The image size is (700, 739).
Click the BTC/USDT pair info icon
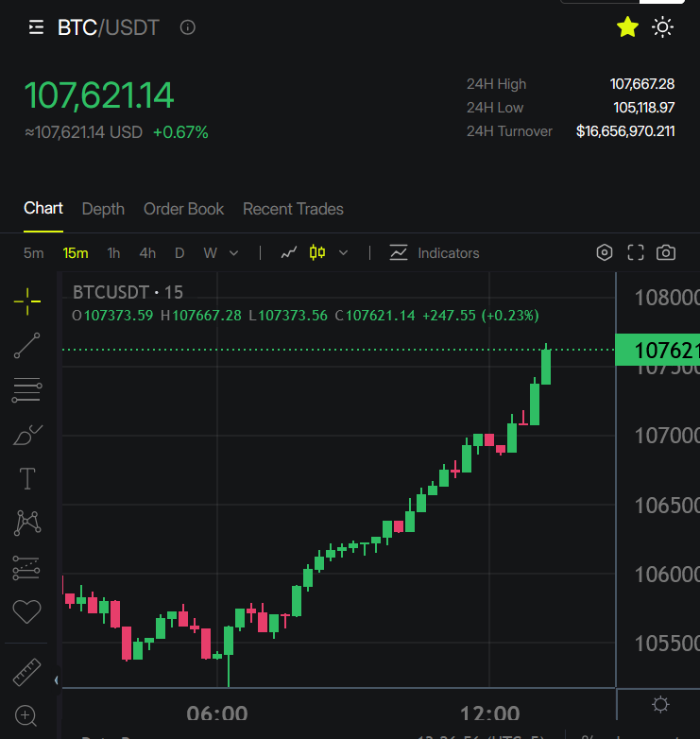[x=187, y=27]
